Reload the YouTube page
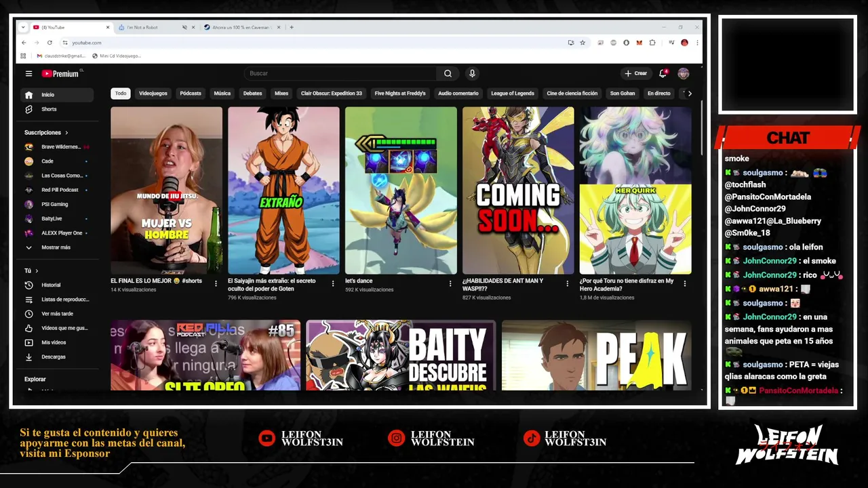 50,42
